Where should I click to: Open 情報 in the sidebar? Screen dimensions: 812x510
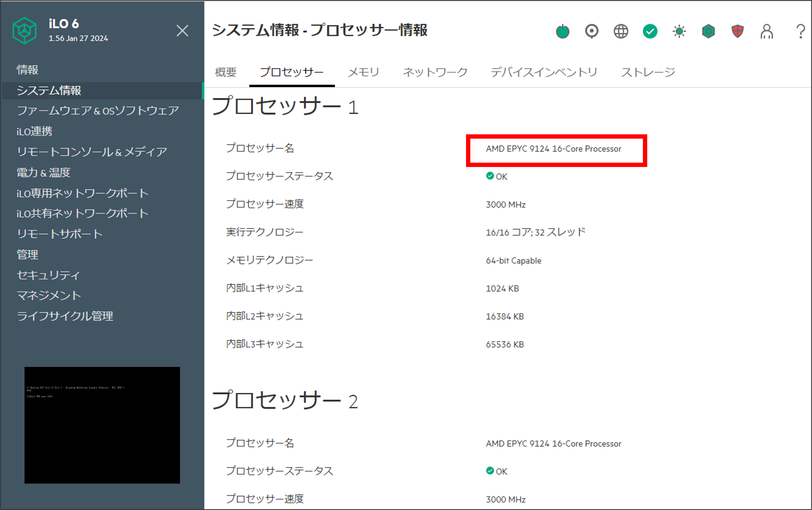[28, 70]
